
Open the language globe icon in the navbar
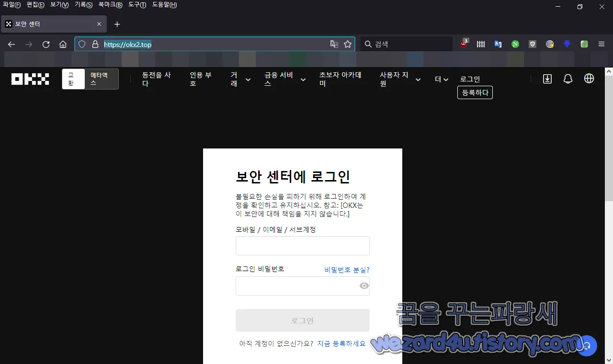tap(589, 79)
